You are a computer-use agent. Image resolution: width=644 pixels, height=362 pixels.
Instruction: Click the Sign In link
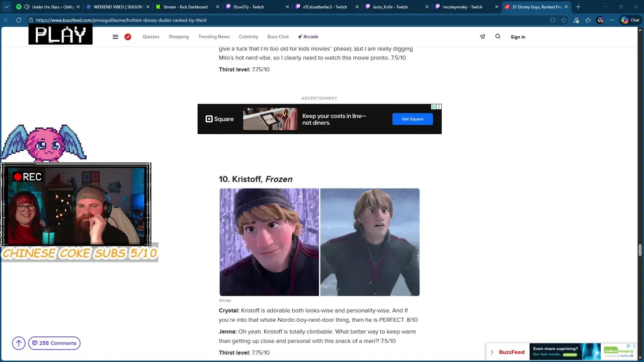click(x=518, y=37)
